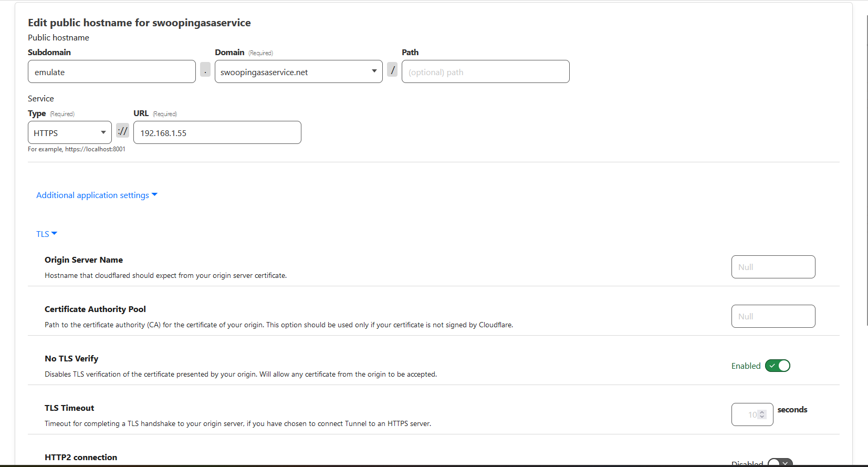Image resolution: width=868 pixels, height=467 pixels.
Task: Click the 'seconds' unit label
Action: pyautogui.click(x=792, y=409)
